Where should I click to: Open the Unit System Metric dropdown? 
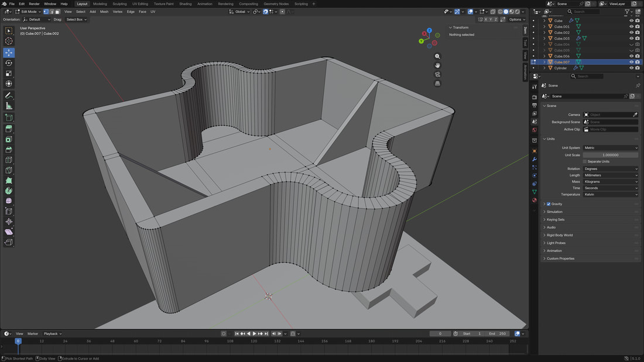point(611,148)
